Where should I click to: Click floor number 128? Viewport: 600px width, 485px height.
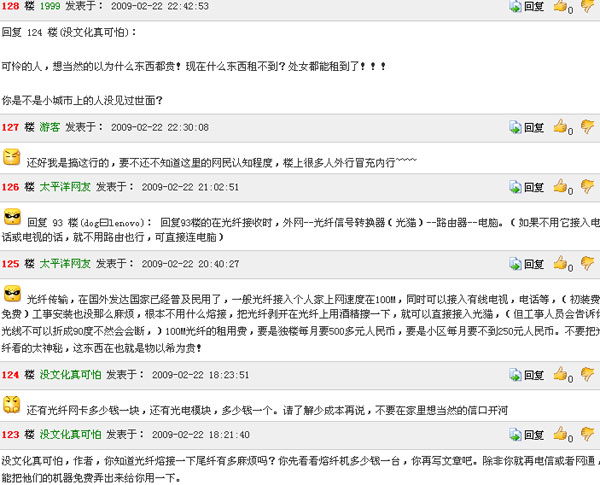(10, 6)
